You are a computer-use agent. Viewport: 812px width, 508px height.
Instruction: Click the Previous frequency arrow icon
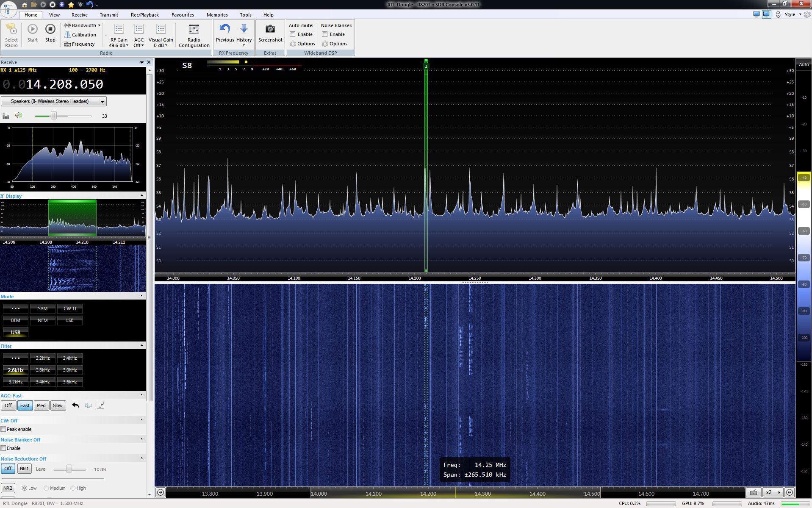(224, 28)
